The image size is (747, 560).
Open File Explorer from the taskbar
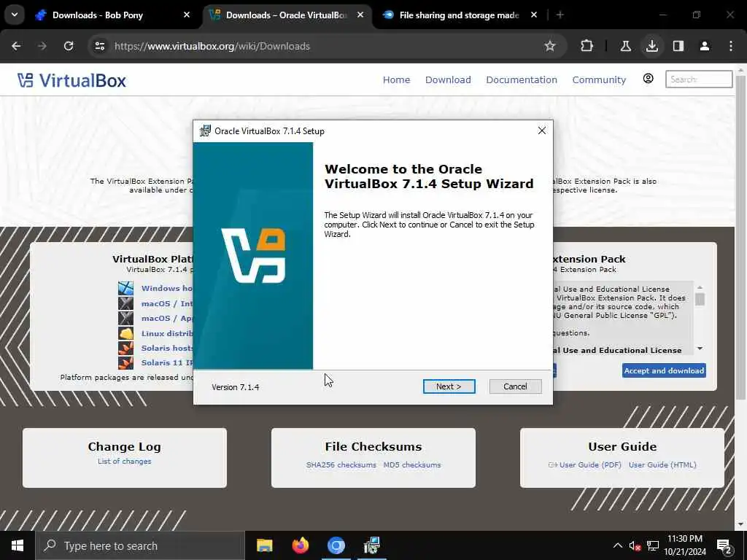(x=264, y=545)
